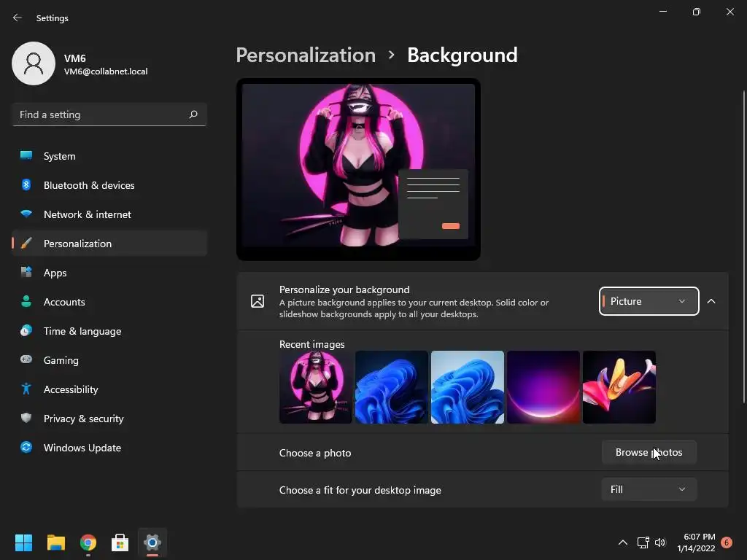Viewport: 747px width, 560px height.
Task: Click the network tray icon
Action: [643, 542]
